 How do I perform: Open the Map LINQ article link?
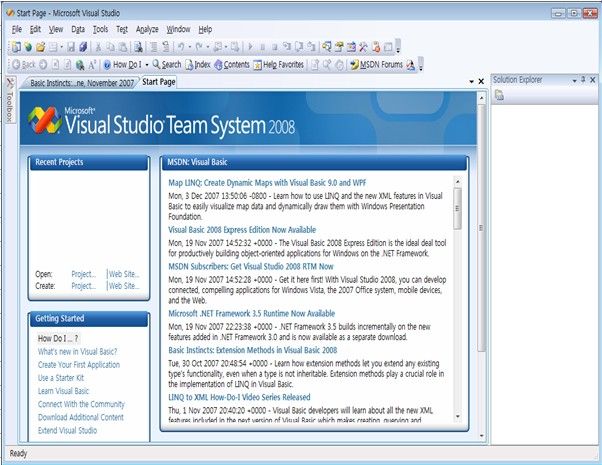point(267,182)
